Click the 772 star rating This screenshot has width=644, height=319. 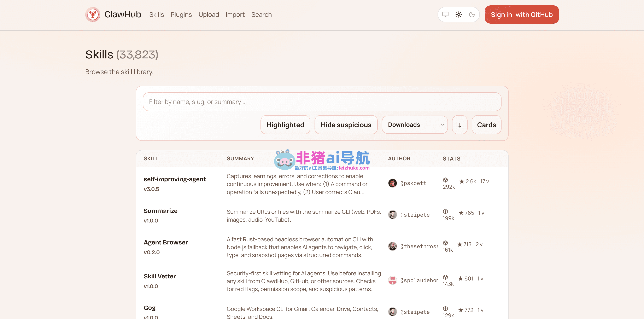466,310
